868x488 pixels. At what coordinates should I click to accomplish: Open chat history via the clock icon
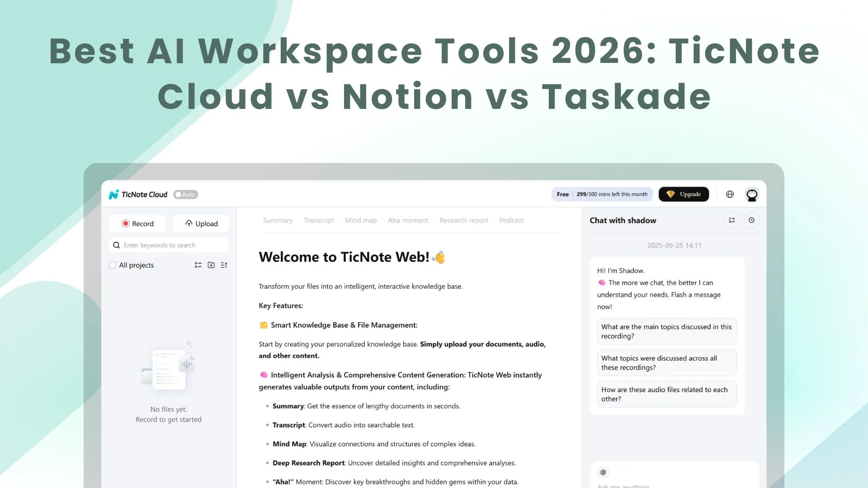(752, 220)
